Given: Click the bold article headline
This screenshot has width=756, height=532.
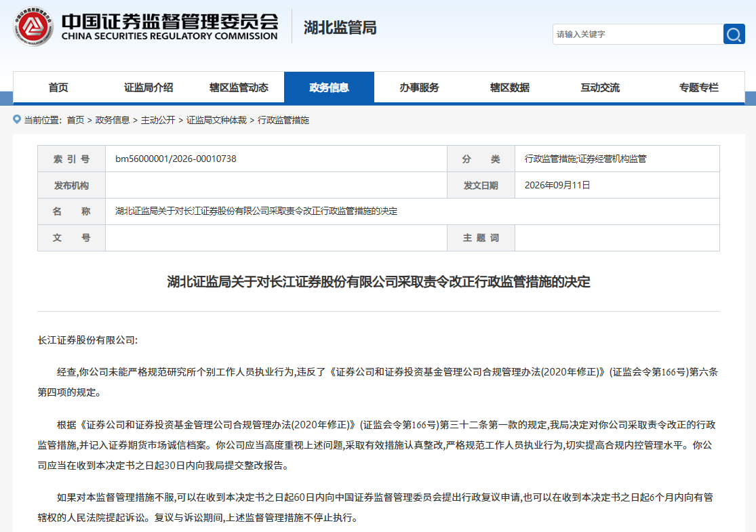Looking at the screenshot, I should [x=378, y=281].
